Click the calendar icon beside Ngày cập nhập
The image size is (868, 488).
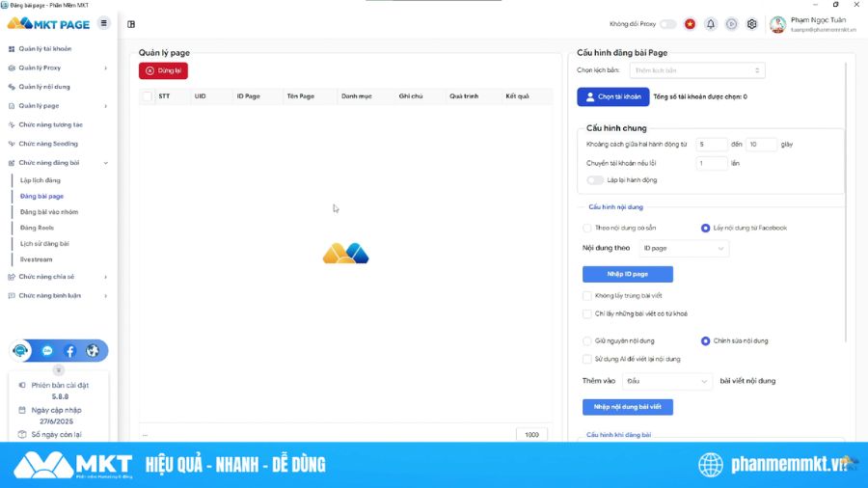coord(22,410)
